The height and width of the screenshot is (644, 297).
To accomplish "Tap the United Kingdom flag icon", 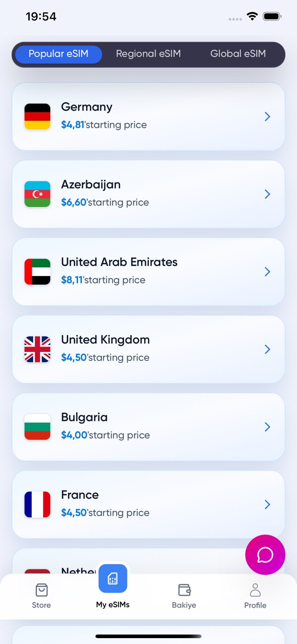I will coord(38,350).
